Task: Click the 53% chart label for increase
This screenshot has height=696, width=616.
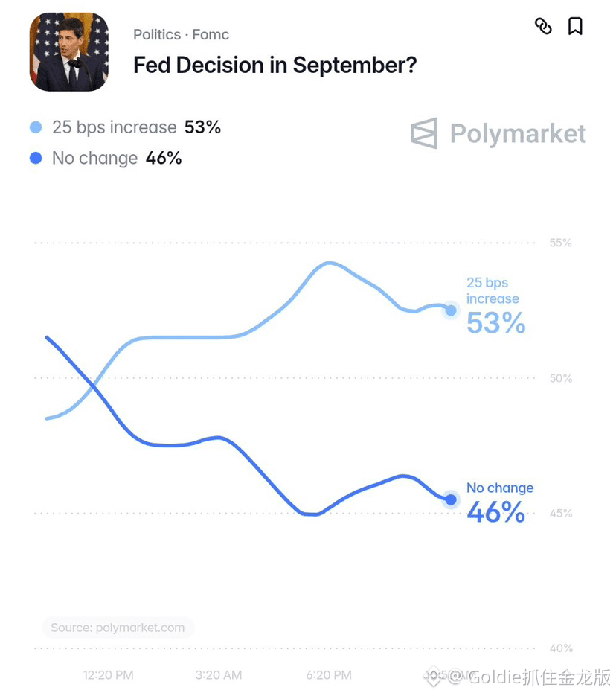Action: 495,323
